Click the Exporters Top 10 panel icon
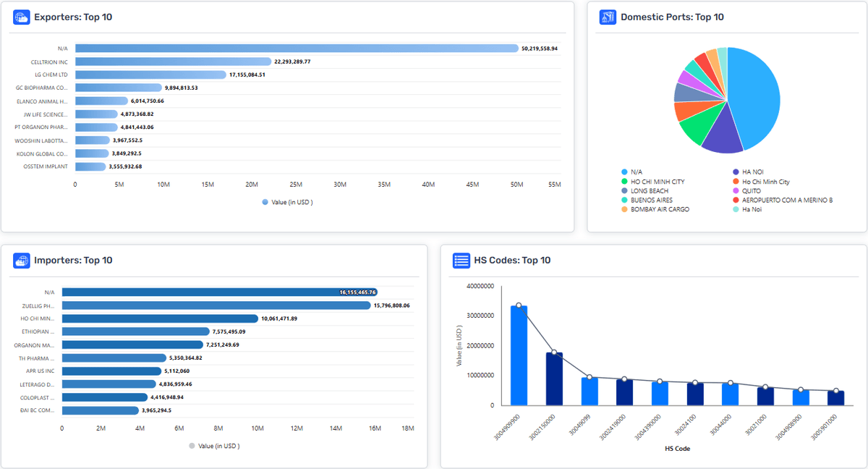This screenshot has width=868, height=469. click(21, 17)
